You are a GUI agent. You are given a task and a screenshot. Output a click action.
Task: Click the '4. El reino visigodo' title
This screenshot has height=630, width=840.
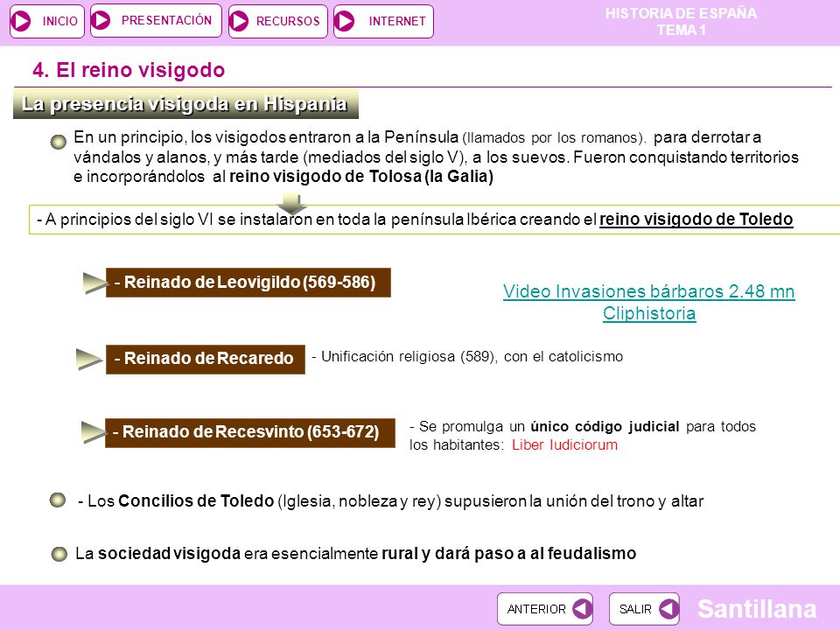pyautogui.click(x=129, y=70)
